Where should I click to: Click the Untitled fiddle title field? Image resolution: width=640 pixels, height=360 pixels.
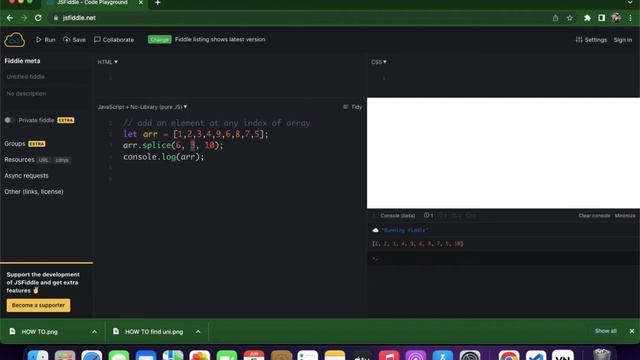point(46,77)
